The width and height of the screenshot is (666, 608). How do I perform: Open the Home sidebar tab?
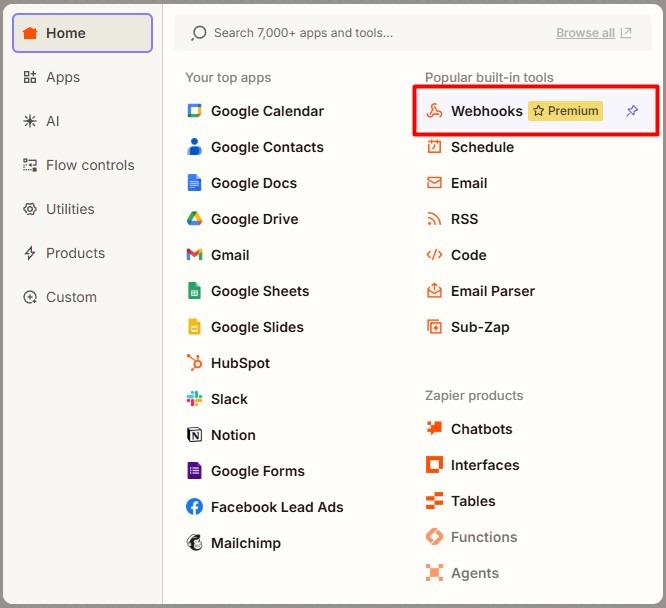82,33
